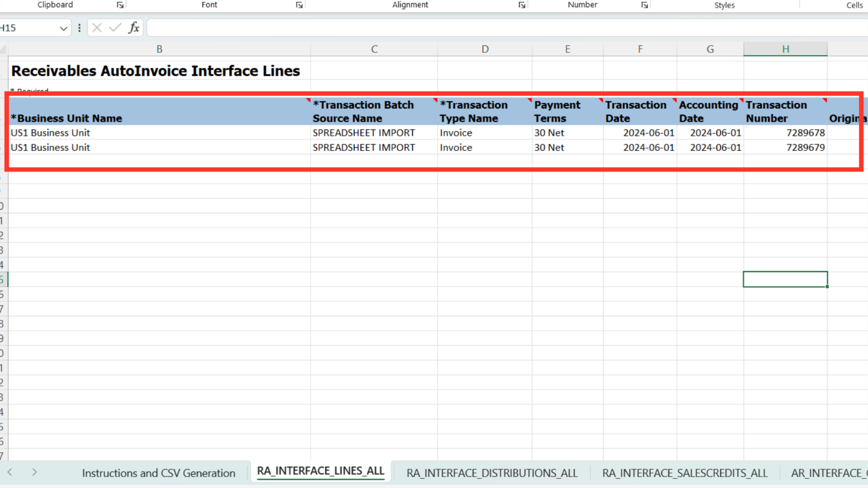Viewport: 868px width, 488px height.
Task: Open Alignment settings dialog launcher
Action: pos(521,5)
